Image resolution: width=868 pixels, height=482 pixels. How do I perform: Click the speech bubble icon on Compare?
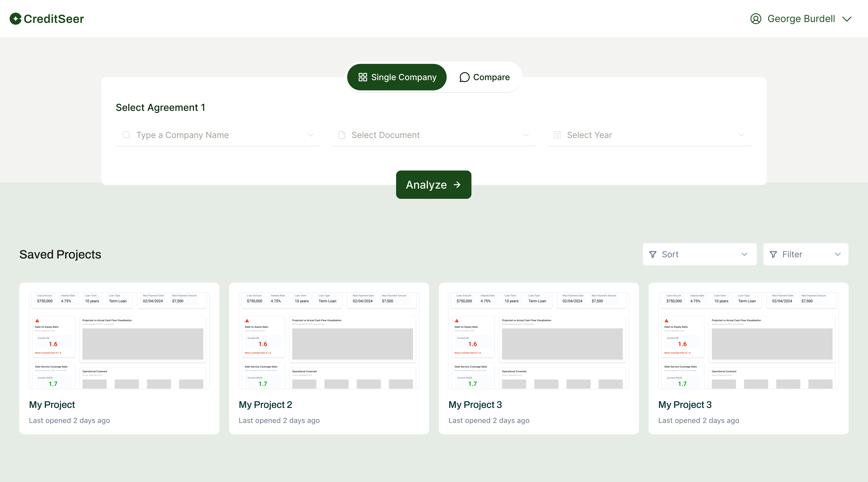(x=465, y=77)
